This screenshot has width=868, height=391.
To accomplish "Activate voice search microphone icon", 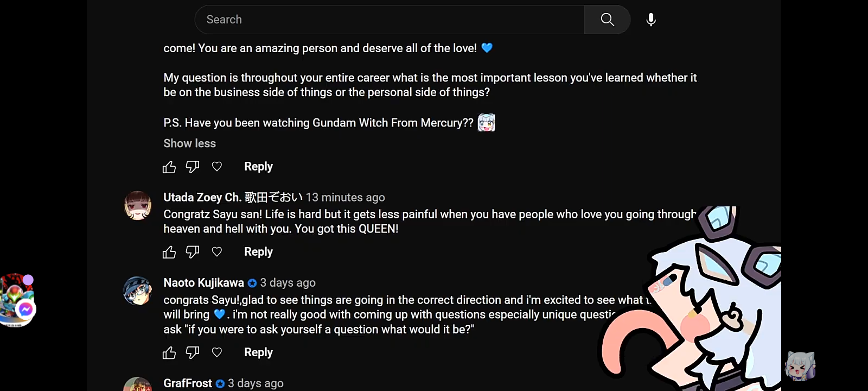I will (651, 20).
